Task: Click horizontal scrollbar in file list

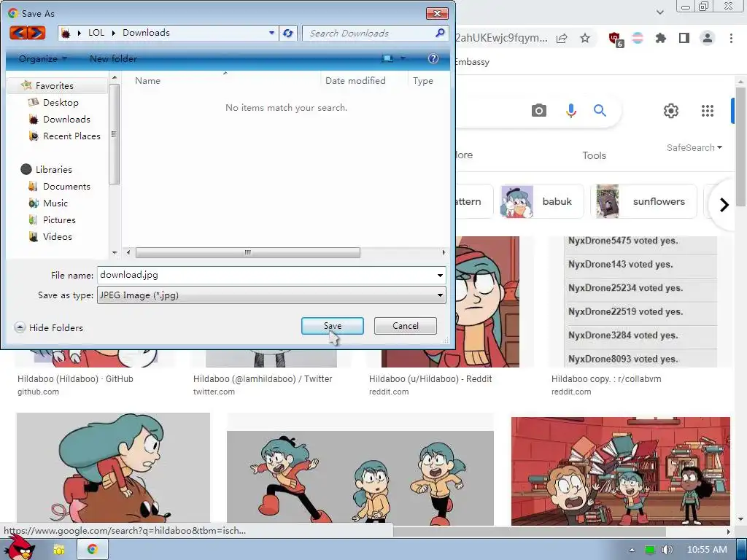Action: coord(248,252)
